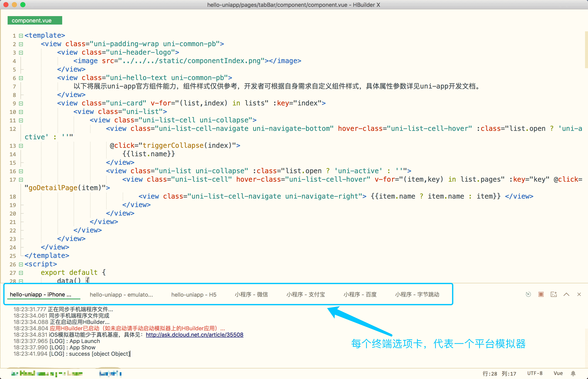Open the 小程序 - 百度 console tab
This screenshot has height=379, width=588.
[360, 295]
